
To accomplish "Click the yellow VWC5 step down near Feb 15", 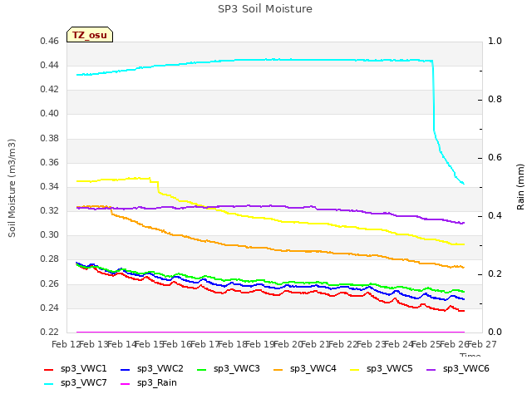I will (158, 187).
